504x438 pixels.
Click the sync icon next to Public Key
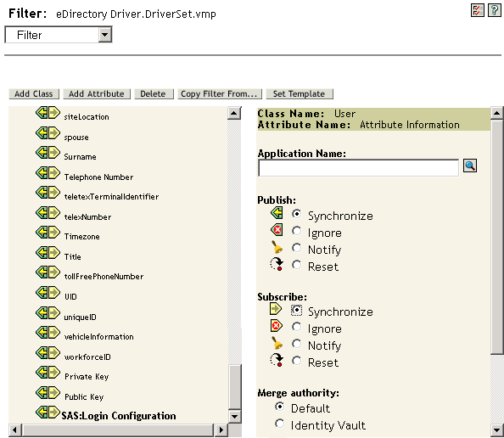(48, 392)
